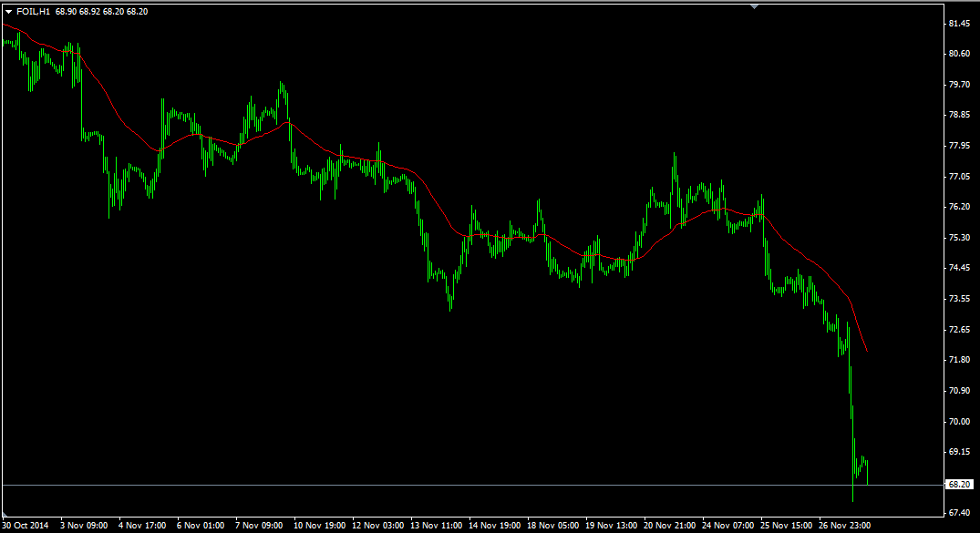
Task: Click the 18 Nov 05:00 time label
Action: (x=553, y=526)
